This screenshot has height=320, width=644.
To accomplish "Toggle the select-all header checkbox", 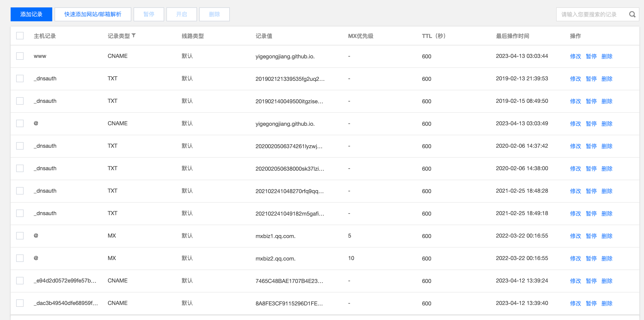I will tap(20, 36).
